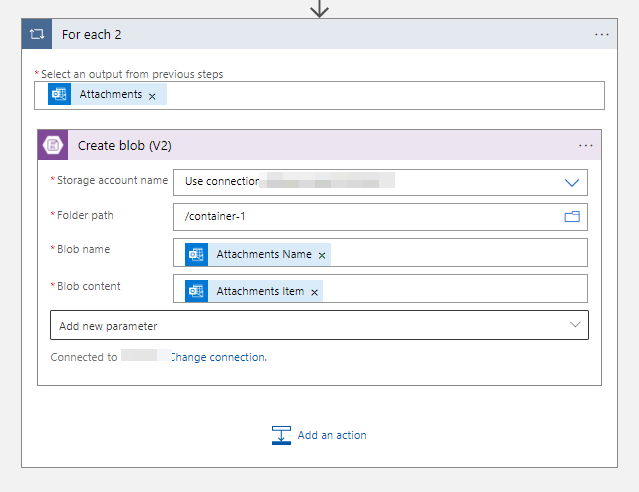Click the Change connection link

[218, 357]
